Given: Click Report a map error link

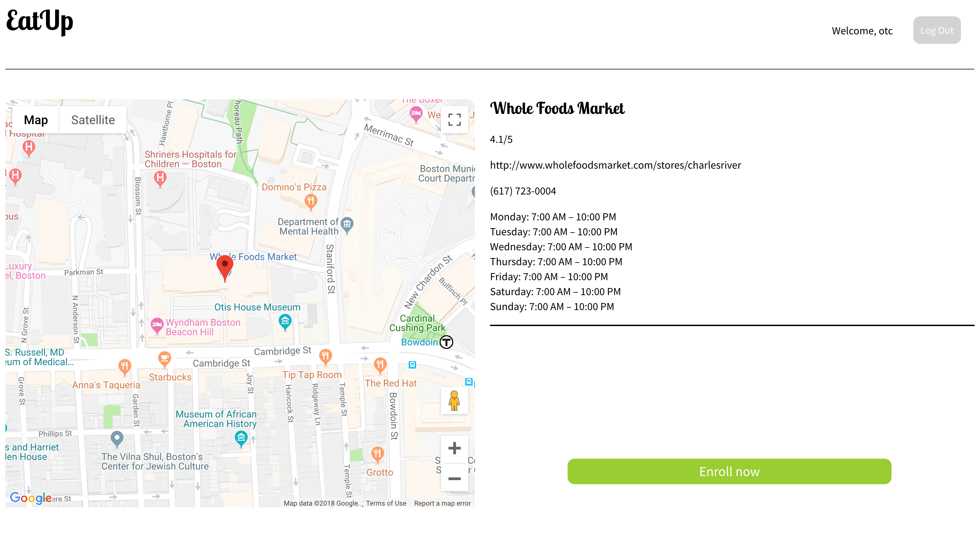Looking at the screenshot, I should click(442, 503).
